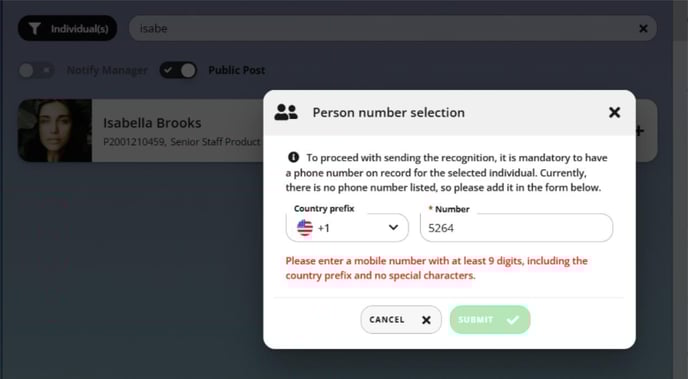Screen dimensions: 688x379
Task: Clear the search field with X icon
Action: (643, 29)
